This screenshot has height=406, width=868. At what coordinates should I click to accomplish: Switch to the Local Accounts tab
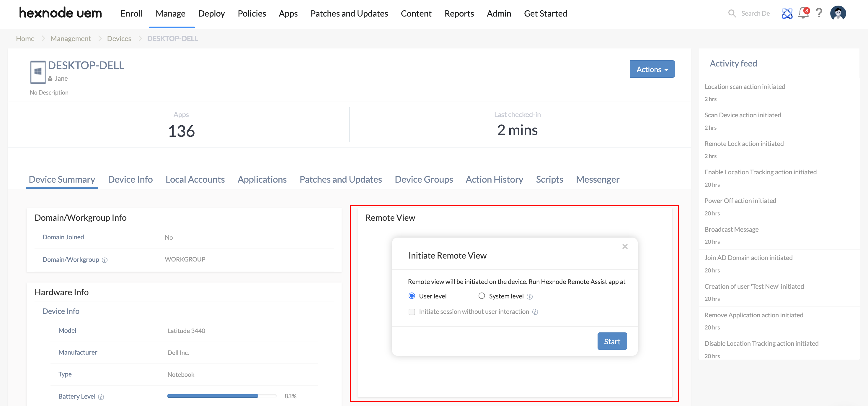pos(195,179)
